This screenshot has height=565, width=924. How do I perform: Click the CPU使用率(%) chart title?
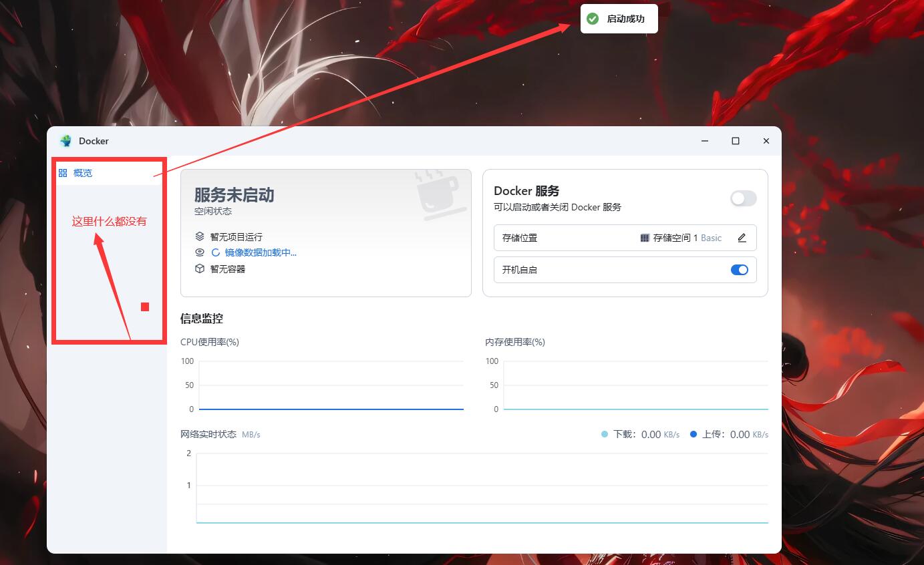coord(210,342)
